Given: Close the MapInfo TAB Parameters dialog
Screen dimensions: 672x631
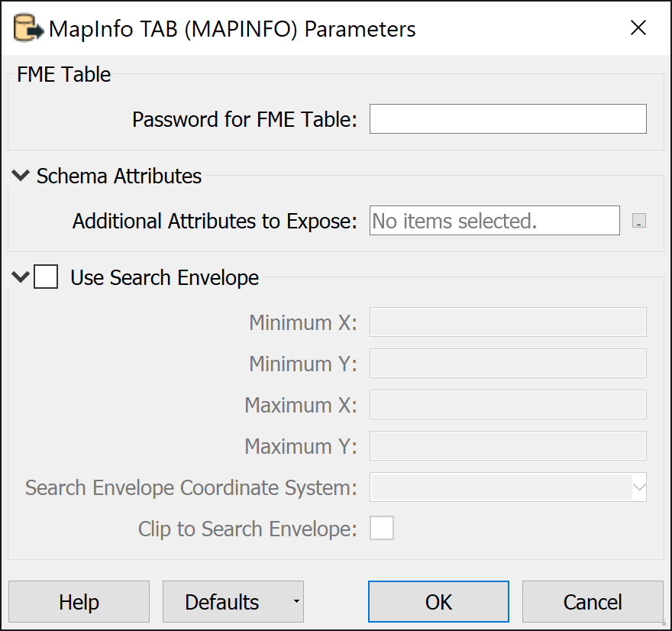Looking at the screenshot, I should [x=638, y=28].
